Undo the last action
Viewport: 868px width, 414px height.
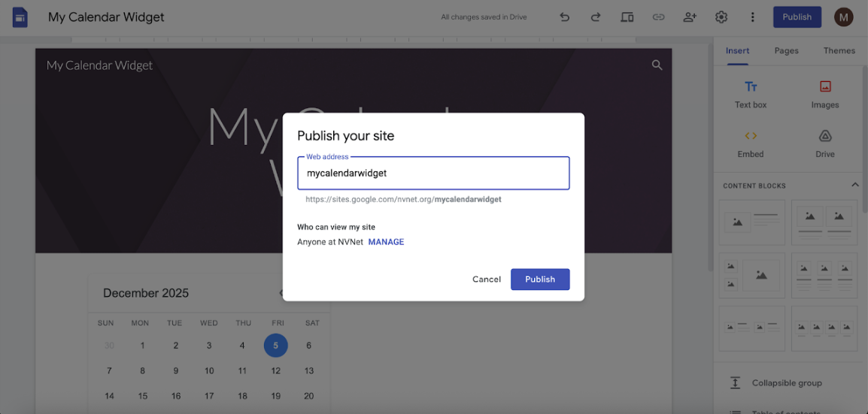[x=565, y=17]
